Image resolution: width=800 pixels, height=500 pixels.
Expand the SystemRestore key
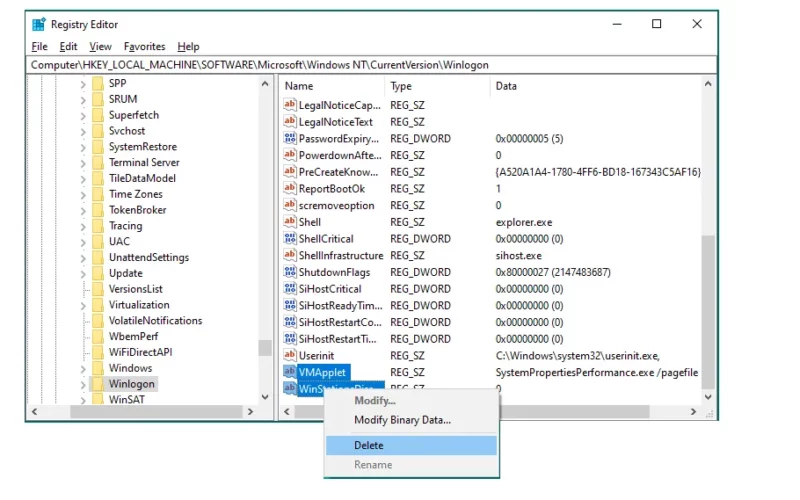point(83,147)
